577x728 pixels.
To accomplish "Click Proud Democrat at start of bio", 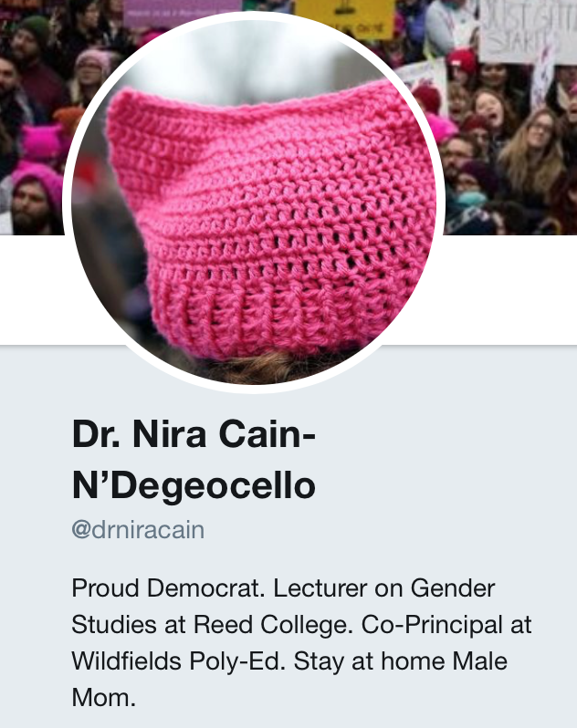I will 168,588.
